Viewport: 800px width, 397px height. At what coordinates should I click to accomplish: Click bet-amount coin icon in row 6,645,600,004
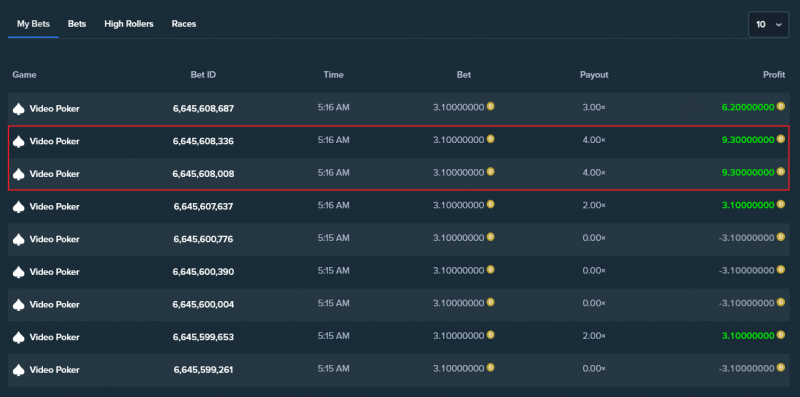490,302
